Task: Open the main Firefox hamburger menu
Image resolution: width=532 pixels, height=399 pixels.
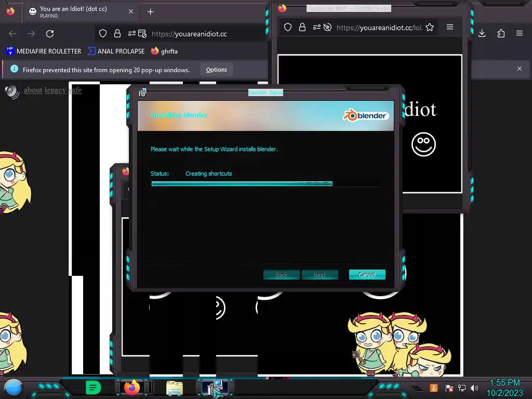Action: point(520,33)
